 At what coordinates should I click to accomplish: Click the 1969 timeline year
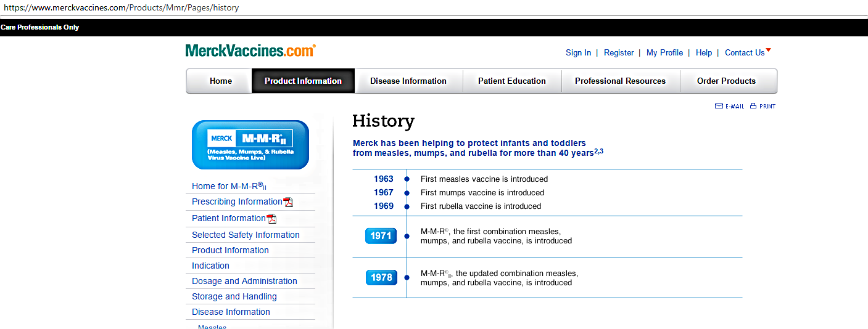click(384, 206)
